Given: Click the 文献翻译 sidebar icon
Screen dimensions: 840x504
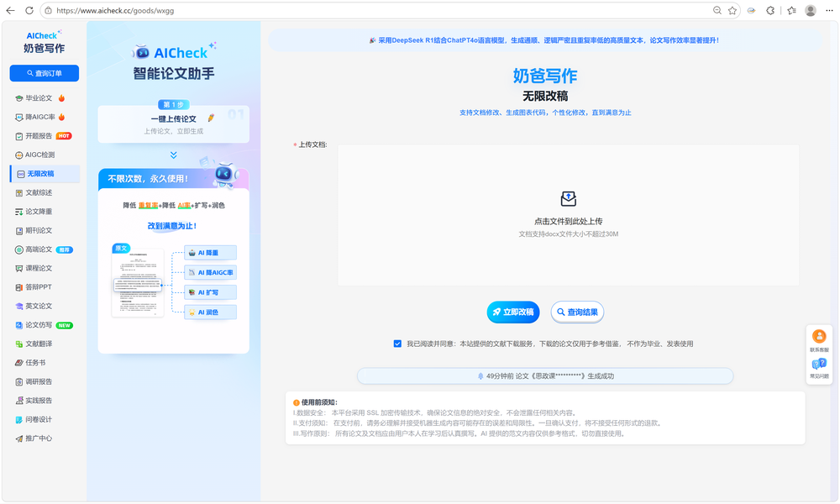Looking at the screenshot, I should click(19, 344).
